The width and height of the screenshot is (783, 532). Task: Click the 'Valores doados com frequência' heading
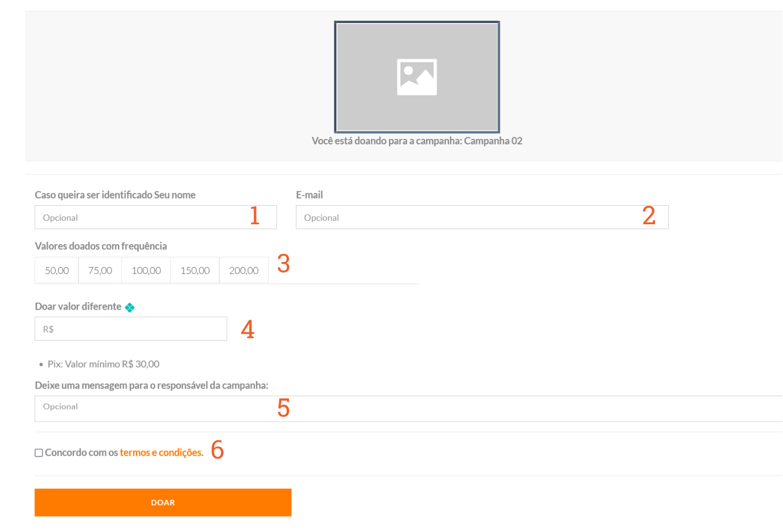pos(100,246)
